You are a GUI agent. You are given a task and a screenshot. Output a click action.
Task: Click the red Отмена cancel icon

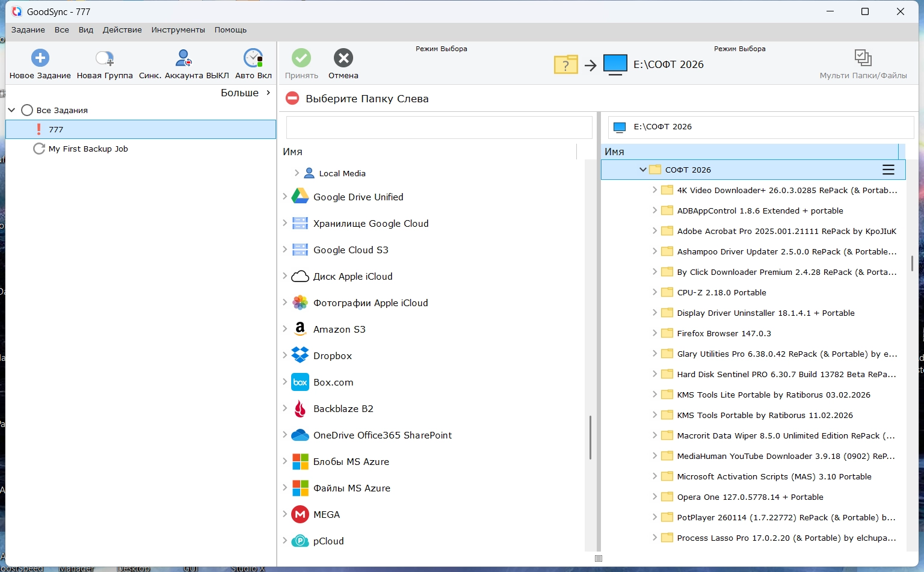click(x=343, y=58)
